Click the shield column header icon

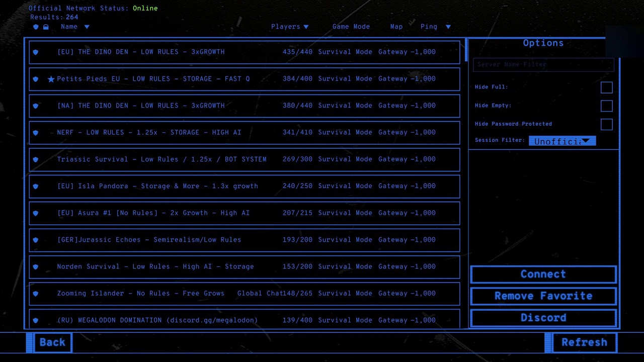pyautogui.click(x=36, y=27)
